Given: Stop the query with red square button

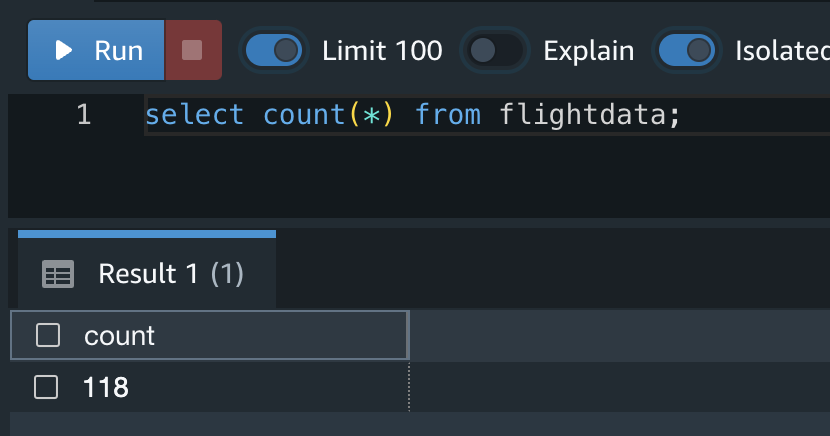Looking at the screenshot, I should [193, 50].
